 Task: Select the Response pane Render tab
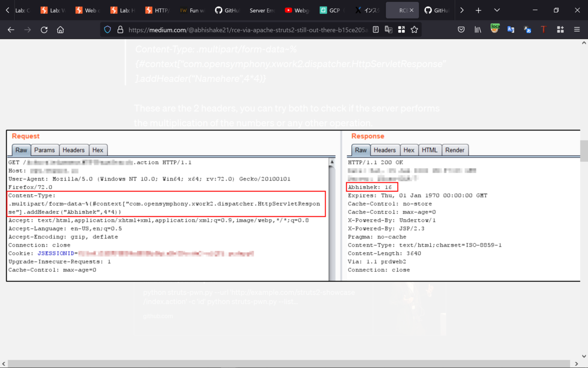(x=455, y=150)
